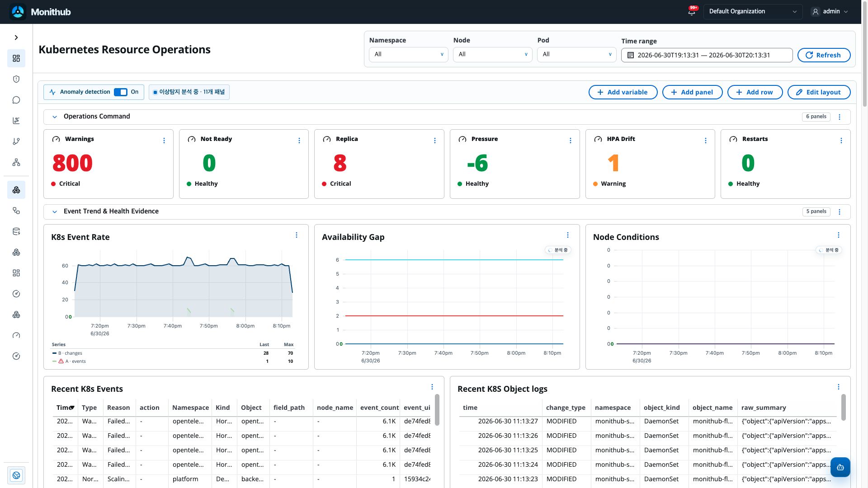
Task: Open the Warnings panel options menu
Action: pyautogui.click(x=164, y=141)
